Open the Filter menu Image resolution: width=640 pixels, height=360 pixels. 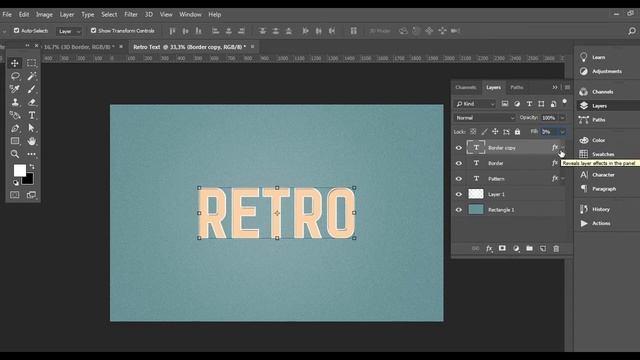131,15
